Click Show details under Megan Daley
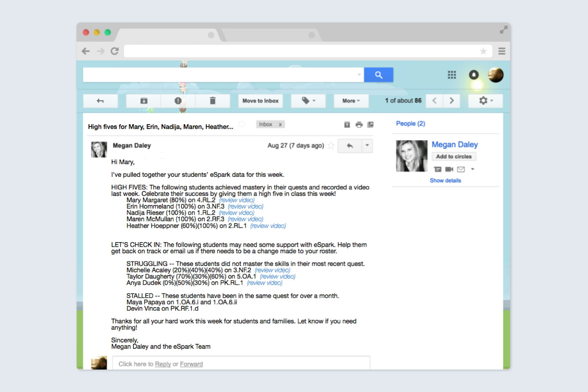 tap(445, 180)
